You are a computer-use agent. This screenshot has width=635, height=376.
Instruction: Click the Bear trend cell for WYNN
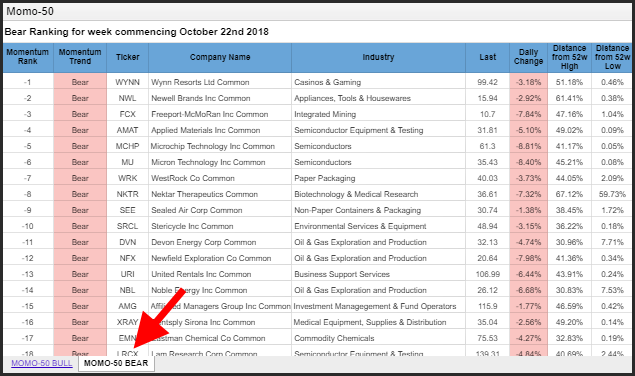coord(80,82)
